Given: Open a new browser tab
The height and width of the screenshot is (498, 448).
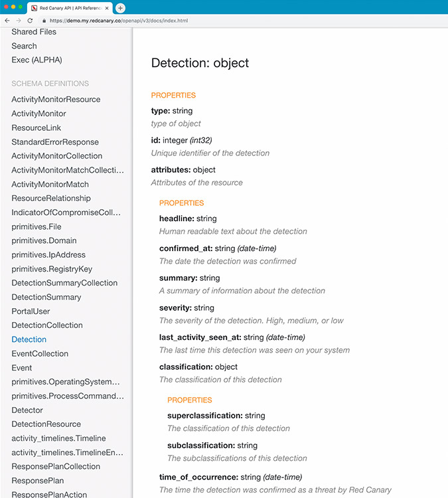Looking at the screenshot, I should (x=120, y=8).
